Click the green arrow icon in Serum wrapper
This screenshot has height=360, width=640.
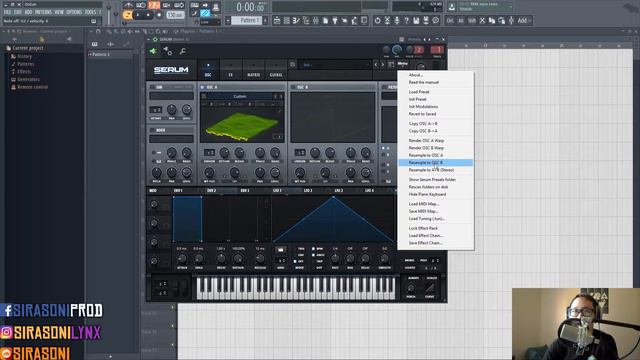tap(153, 51)
